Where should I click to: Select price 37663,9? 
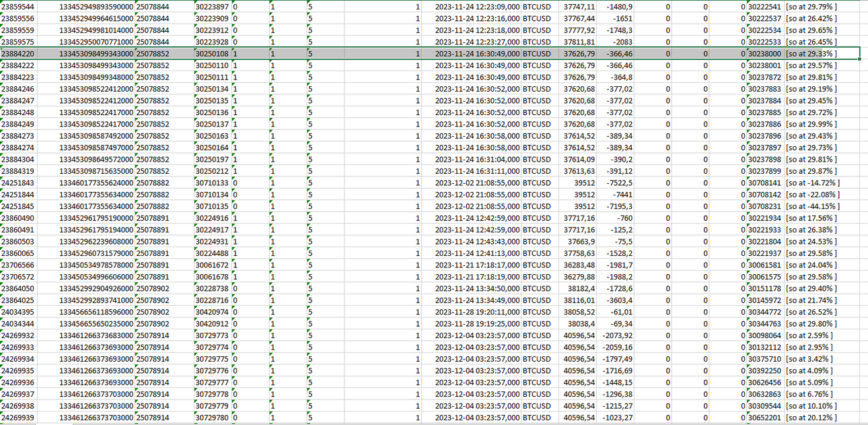pyautogui.click(x=578, y=242)
